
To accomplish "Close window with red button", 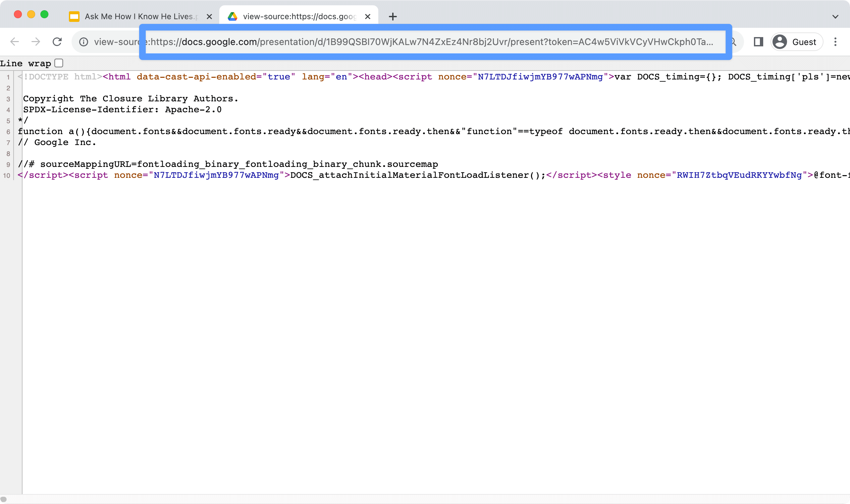I will coord(18,14).
